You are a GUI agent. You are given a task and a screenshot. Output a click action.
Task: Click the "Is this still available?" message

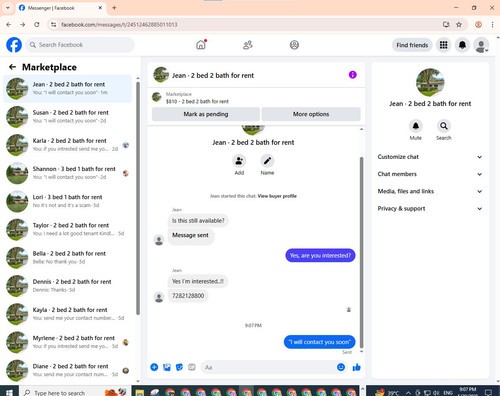click(x=198, y=220)
